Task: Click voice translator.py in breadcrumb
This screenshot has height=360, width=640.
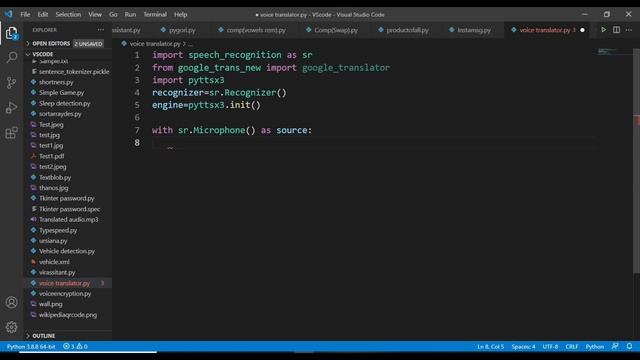Action: pos(155,44)
